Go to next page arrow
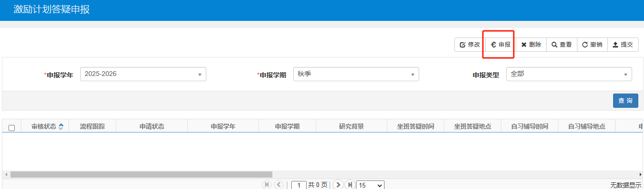 (x=338, y=185)
